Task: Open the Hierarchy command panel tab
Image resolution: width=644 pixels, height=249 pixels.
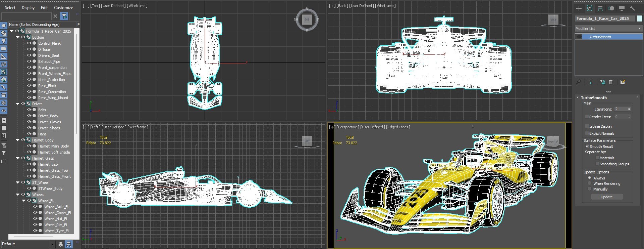Action: click(600, 8)
